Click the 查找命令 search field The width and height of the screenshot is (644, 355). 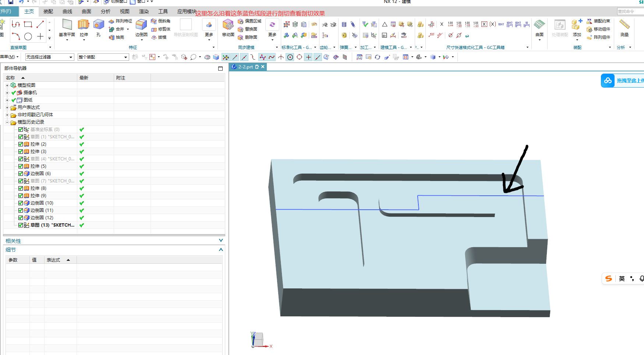pos(630,11)
